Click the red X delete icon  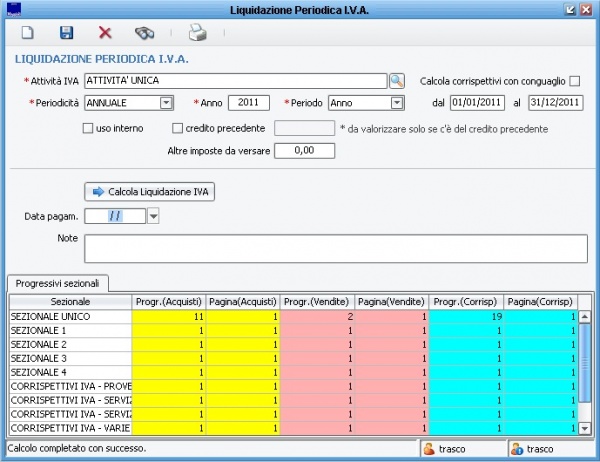(105, 33)
